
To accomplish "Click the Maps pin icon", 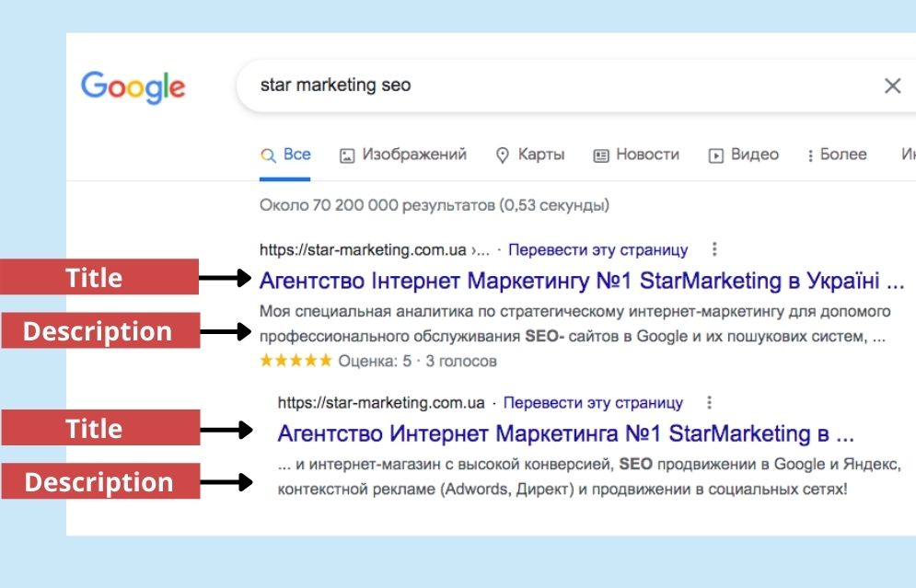I will (503, 156).
